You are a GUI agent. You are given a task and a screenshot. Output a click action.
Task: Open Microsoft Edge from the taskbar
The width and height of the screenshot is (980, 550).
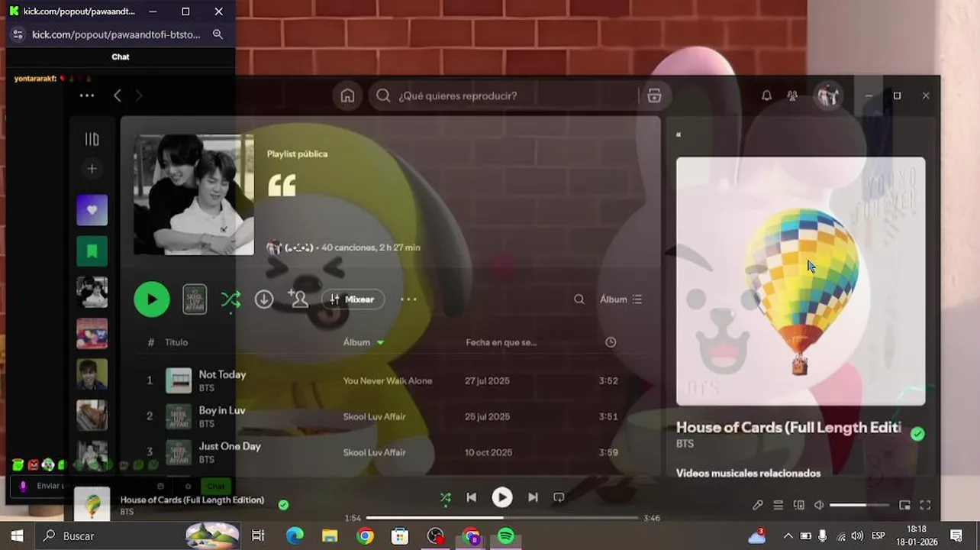point(295,536)
